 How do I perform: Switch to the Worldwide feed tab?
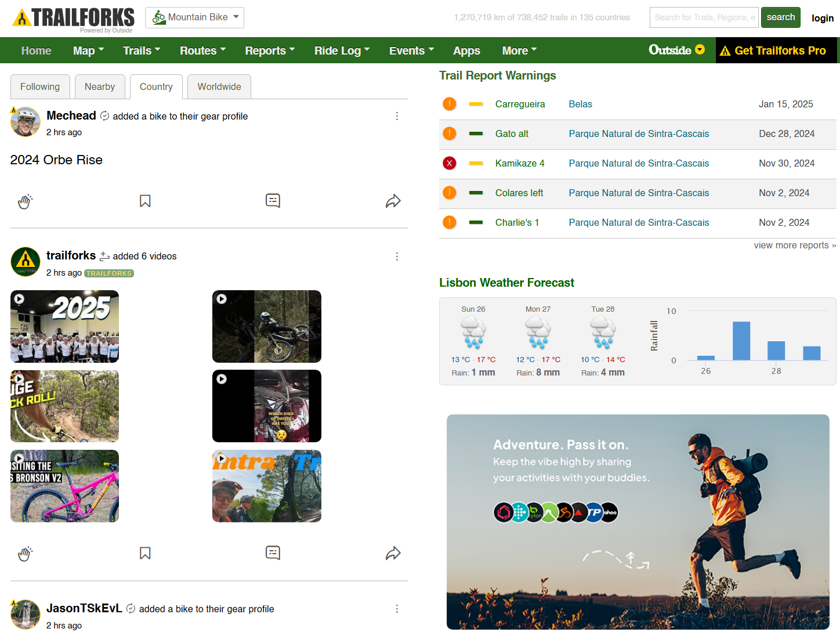pos(219,86)
